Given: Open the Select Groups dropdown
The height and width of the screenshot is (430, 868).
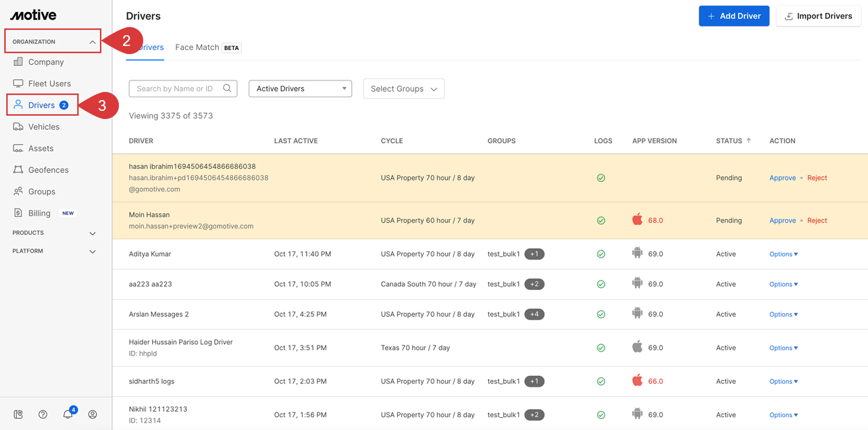Looking at the screenshot, I should tap(404, 89).
